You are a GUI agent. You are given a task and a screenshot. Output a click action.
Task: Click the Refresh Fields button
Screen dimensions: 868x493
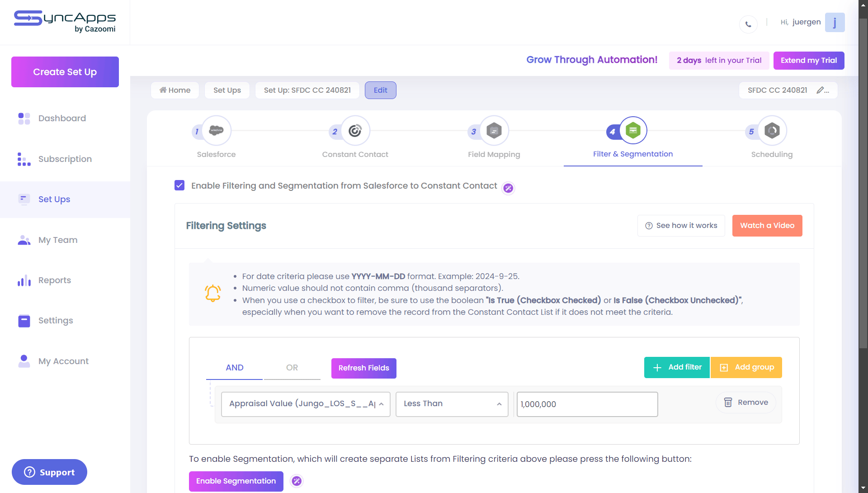(x=364, y=368)
